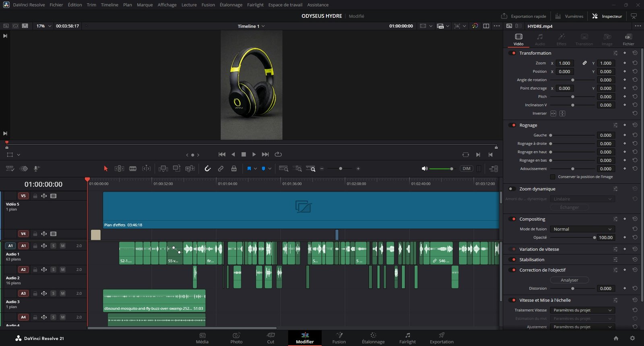The height and width of the screenshot is (346, 644).
Task: Disable the Rognage section toggle
Action: coord(512,125)
